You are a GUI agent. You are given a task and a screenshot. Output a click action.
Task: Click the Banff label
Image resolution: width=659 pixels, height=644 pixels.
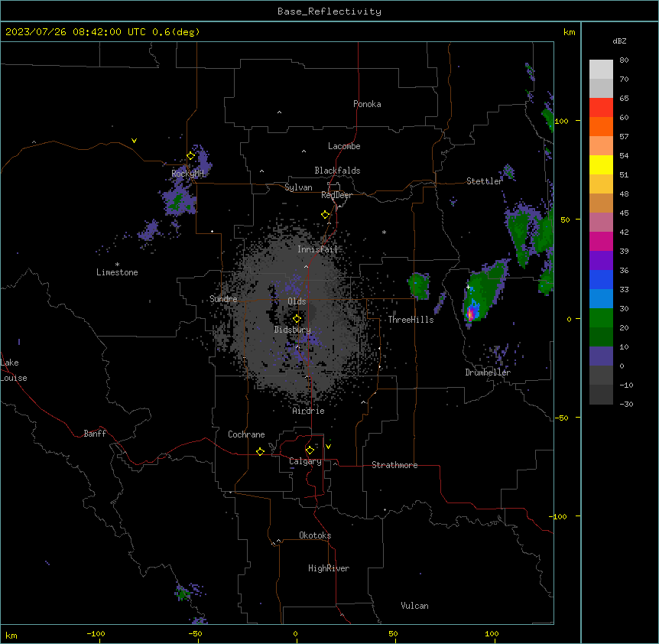pyautogui.click(x=95, y=434)
